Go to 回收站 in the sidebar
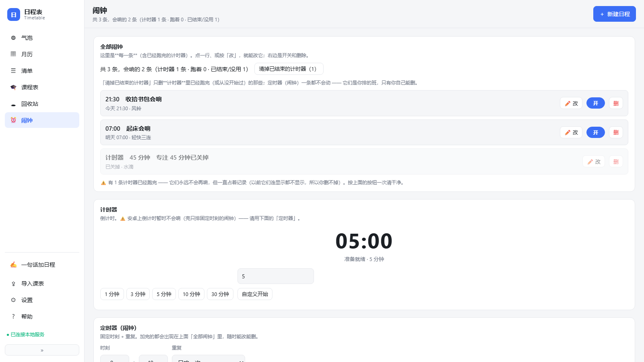Image resolution: width=644 pixels, height=362 pixels. pos(42,104)
